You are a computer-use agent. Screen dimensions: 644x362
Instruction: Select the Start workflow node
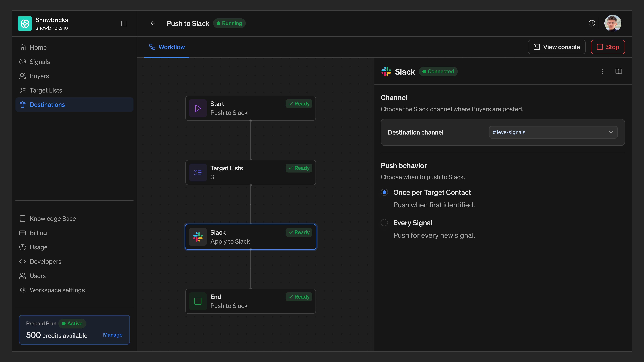click(250, 108)
